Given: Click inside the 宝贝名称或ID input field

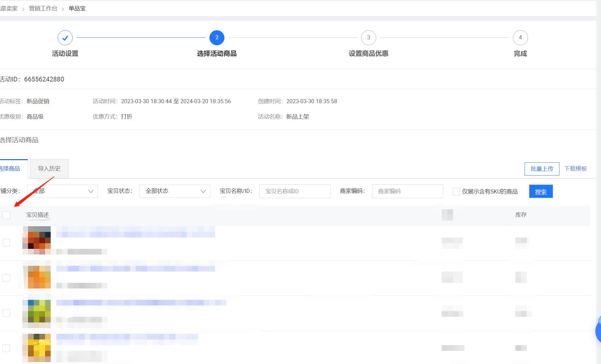Looking at the screenshot, I should [x=294, y=191].
